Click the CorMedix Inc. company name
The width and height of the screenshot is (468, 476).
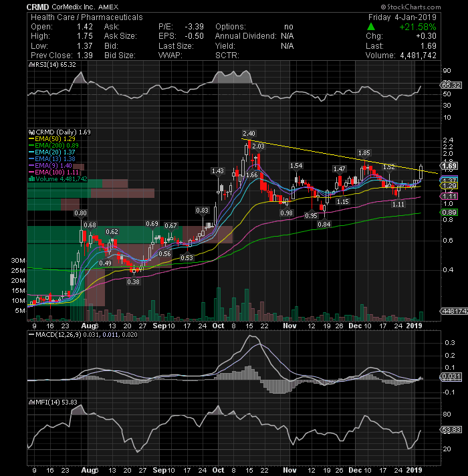click(72, 7)
